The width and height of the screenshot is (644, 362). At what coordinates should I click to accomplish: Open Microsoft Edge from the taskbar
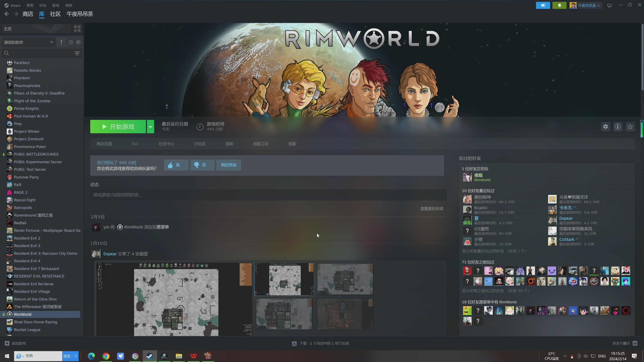point(91,356)
